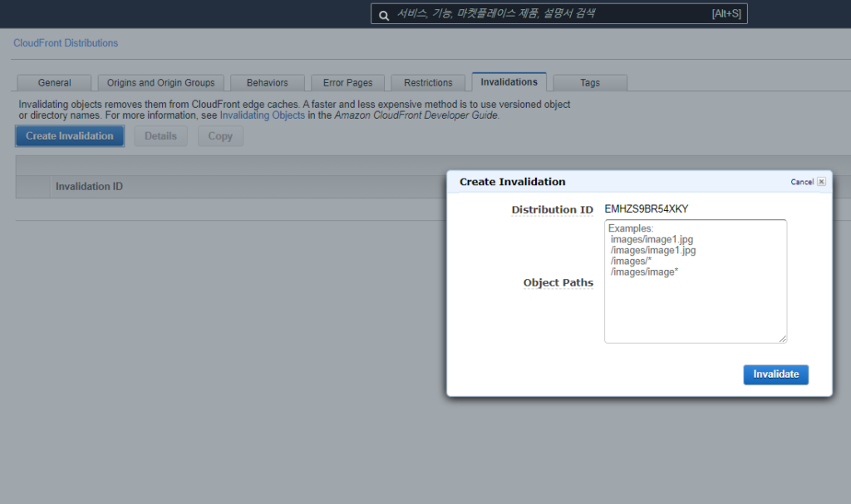Follow the Invalidating Objects guide link

click(x=262, y=116)
